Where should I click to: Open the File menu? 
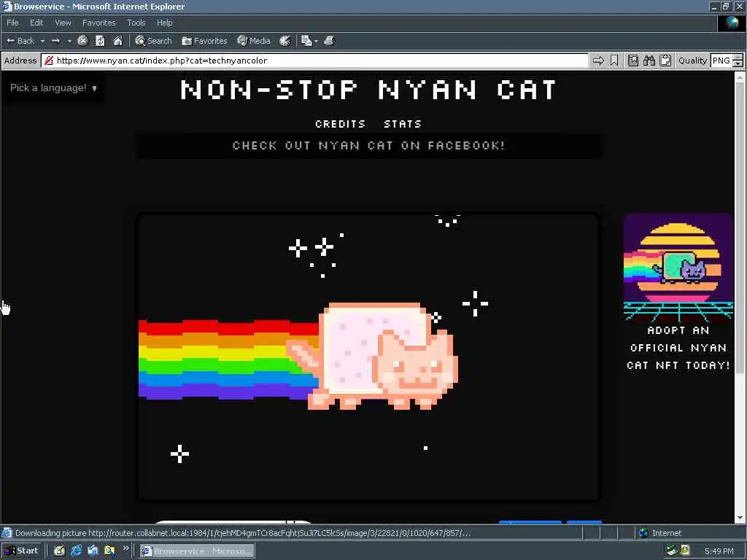[12, 23]
